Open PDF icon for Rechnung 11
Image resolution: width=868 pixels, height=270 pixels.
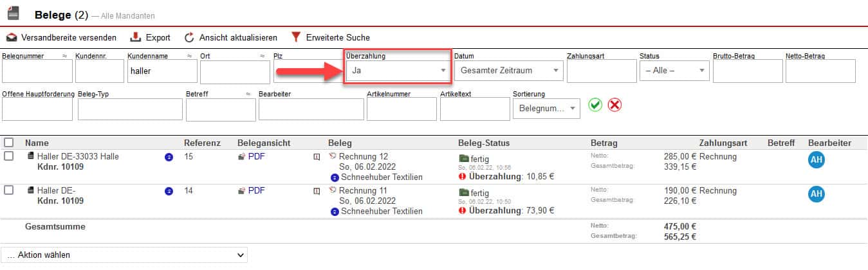241,191
